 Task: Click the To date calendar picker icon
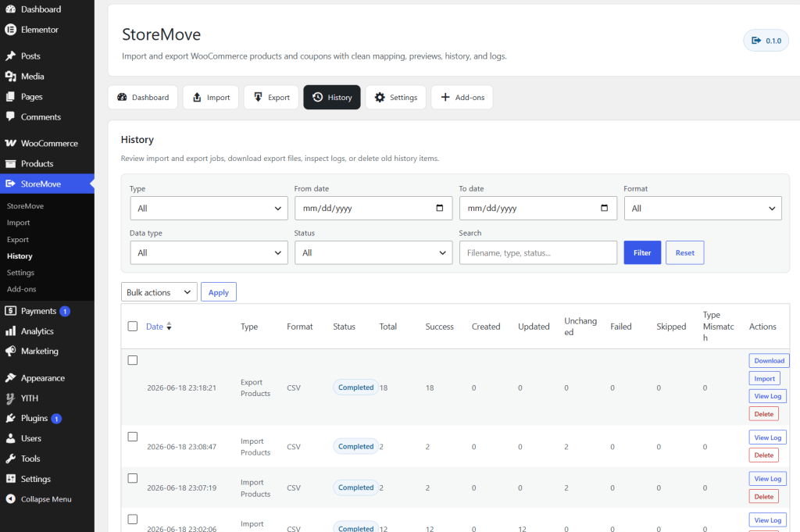click(x=605, y=208)
